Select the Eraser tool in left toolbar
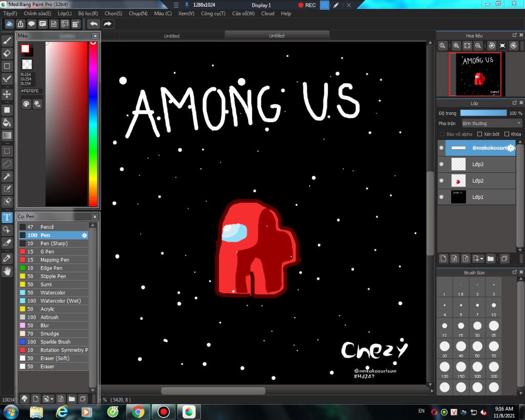The width and height of the screenshot is (525, 420). pyautogui.click(x=7, y=53)
